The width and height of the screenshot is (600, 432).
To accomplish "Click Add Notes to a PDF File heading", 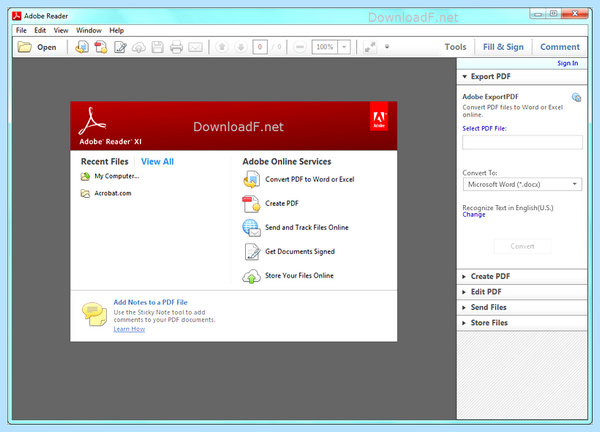I will point(150,302).
